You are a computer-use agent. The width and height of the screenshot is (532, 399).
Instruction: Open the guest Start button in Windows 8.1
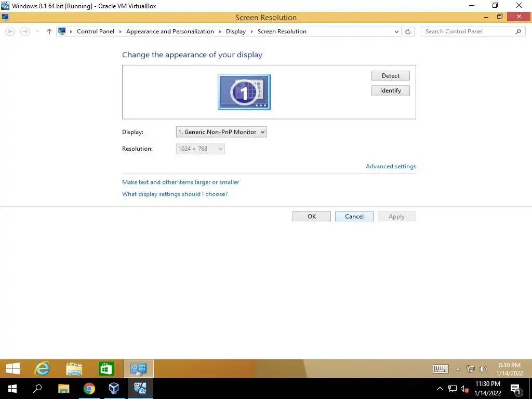[x=13, y=368]
